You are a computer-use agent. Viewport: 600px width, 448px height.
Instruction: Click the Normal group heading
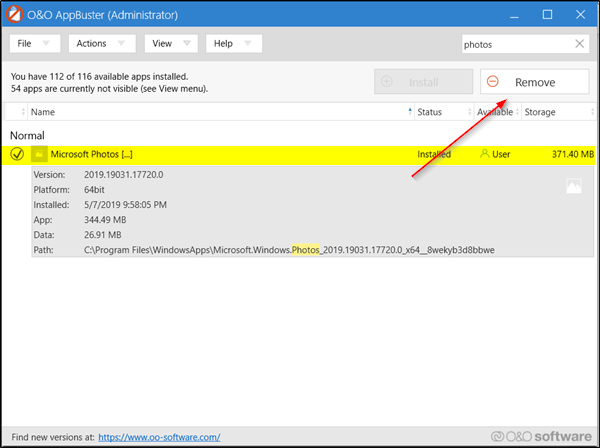tap(27, 136)
